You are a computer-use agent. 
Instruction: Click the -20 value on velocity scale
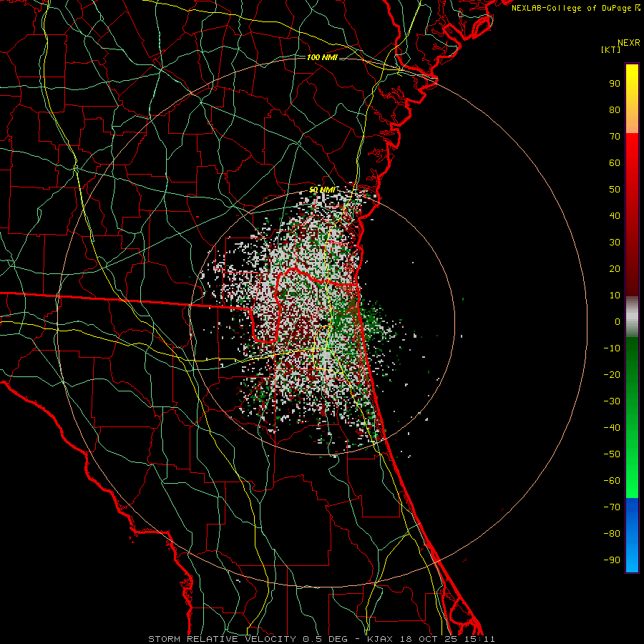(x=612, y=375)
